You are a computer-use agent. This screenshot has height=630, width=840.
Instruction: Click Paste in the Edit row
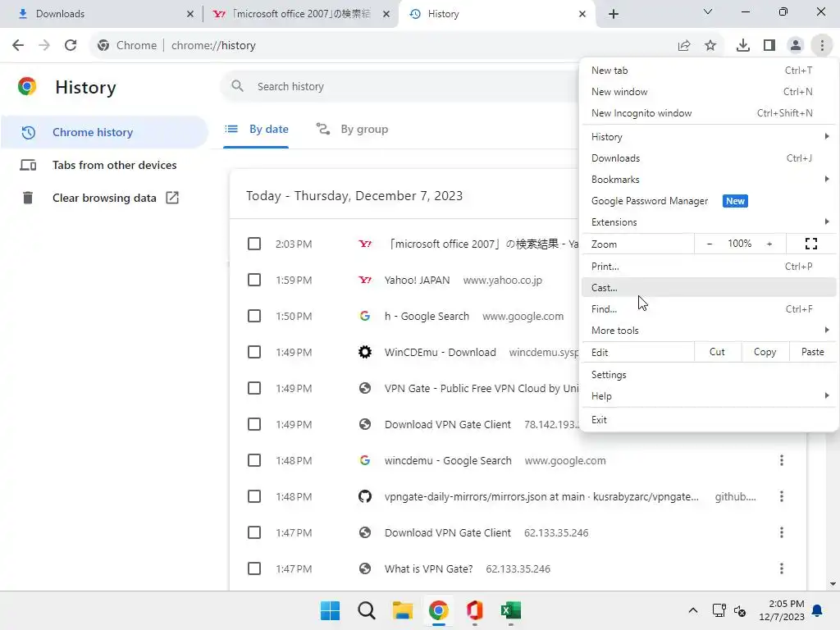(813, 352)
